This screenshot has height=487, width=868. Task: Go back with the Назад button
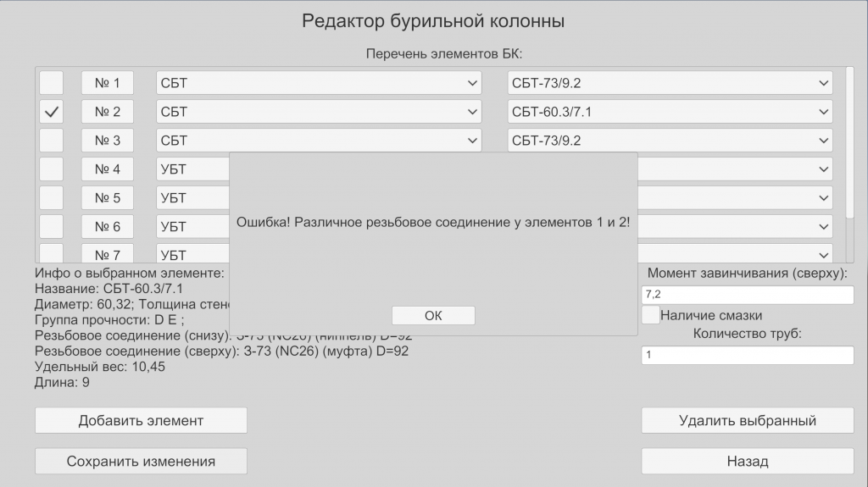pyautogui.click(x=747, y=462)
